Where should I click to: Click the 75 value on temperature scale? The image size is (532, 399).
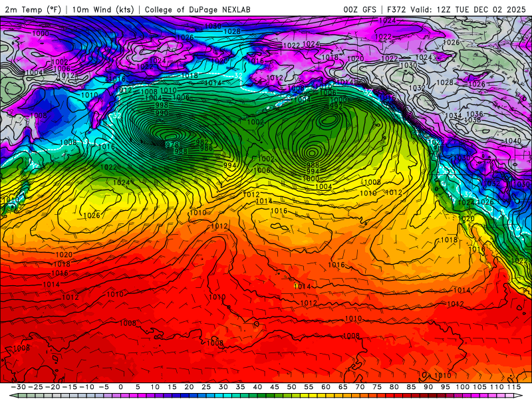tap(377, 387)
